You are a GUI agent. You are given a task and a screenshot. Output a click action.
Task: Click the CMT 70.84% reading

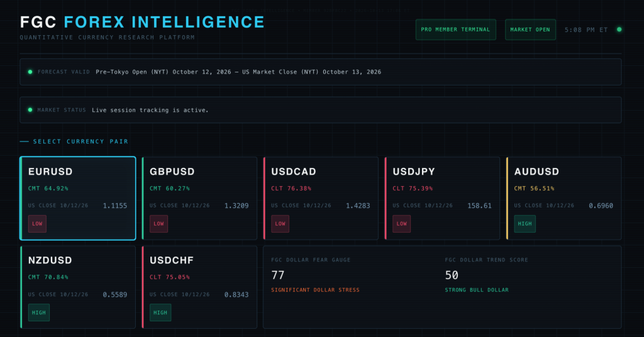[x=48, y=277]
